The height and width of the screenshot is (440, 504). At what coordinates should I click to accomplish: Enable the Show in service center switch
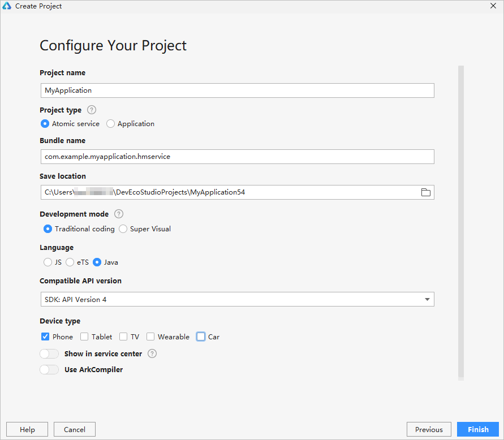[x=49, y=354]
